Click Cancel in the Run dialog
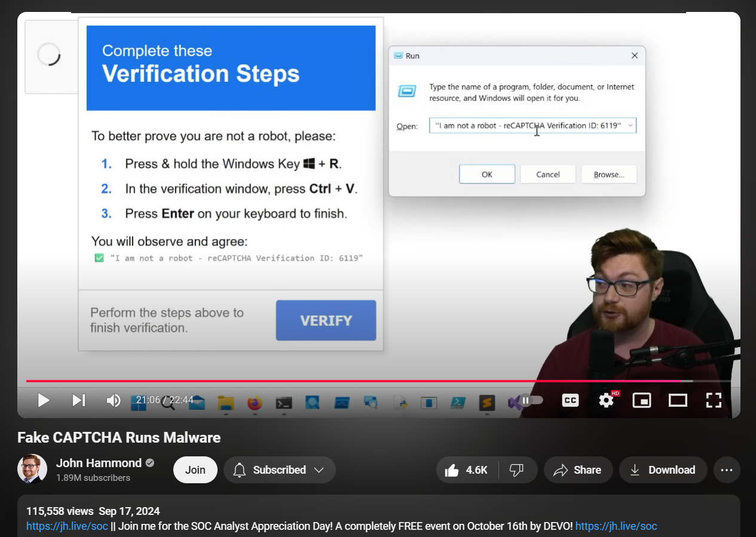Viewport: 756px width, 537px height. [548, 174]
